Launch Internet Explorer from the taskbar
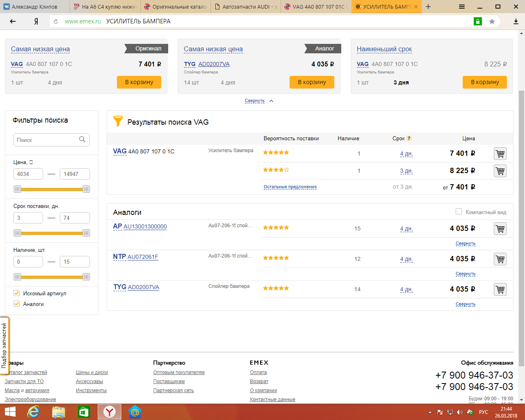 coord(33,411)
